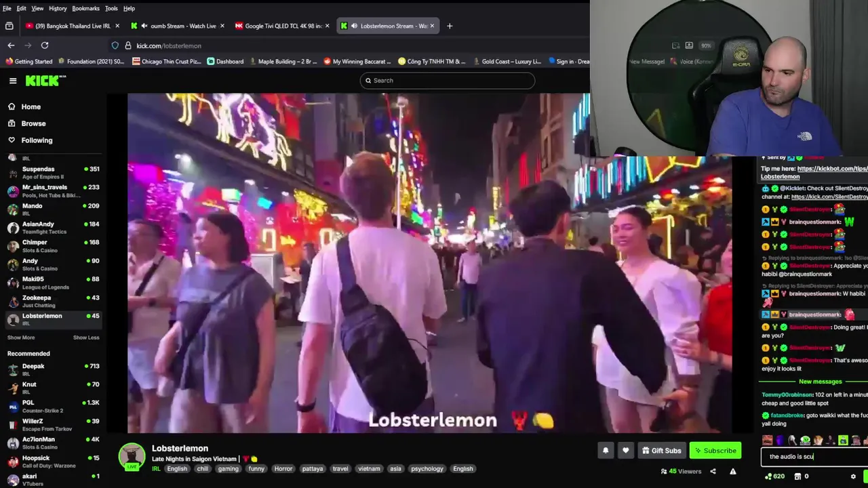
Task: Click the Gift Subs button
Action: point(661,450)
